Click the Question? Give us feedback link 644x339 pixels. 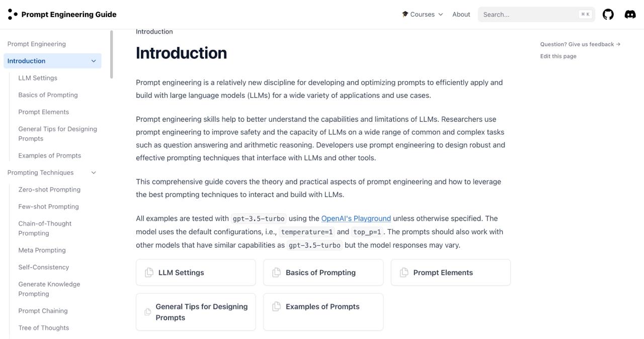pyautogui.click(x=580, y=44)
